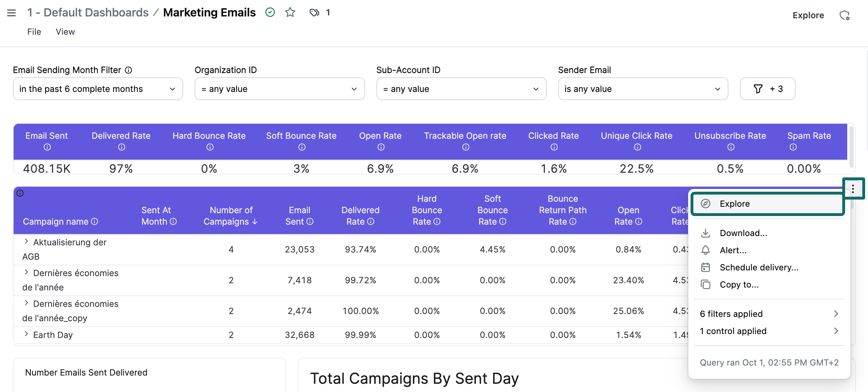This screenshot has width=868, height=392.
Task: Click the tags icon next to the title
Action: pyautogui.click(x=314, y=13)
